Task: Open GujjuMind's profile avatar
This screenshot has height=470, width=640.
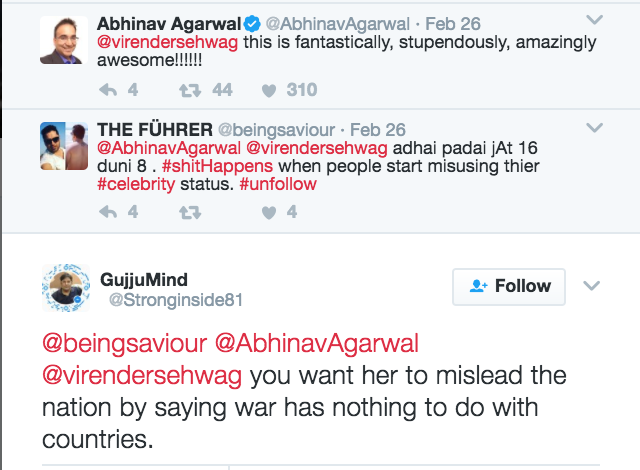Action: 68,289
